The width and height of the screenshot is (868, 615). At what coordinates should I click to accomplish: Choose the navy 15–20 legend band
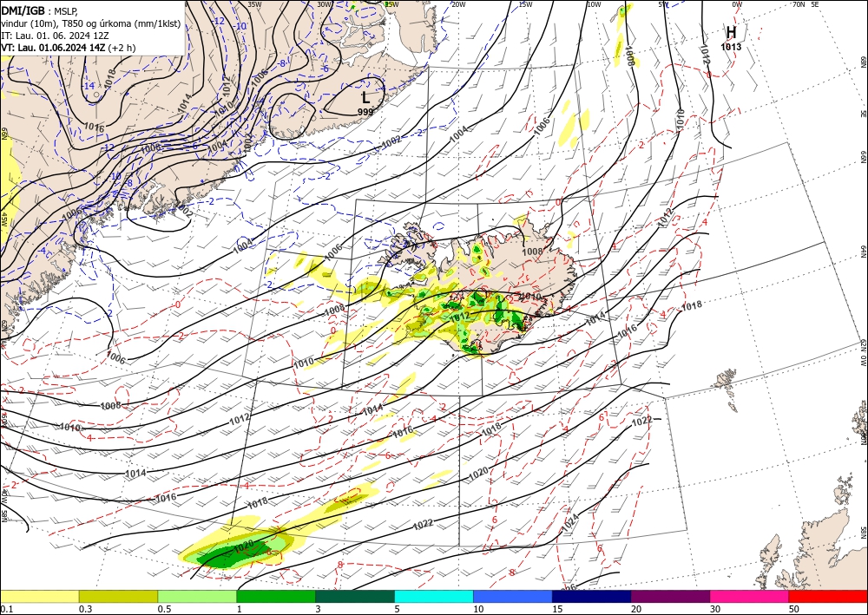[x=592, y=596]
